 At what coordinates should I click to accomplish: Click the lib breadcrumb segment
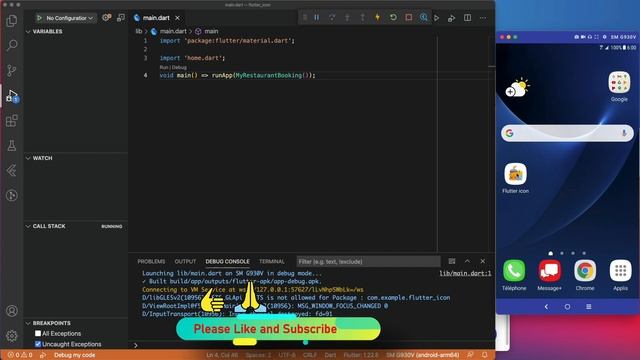139,31
